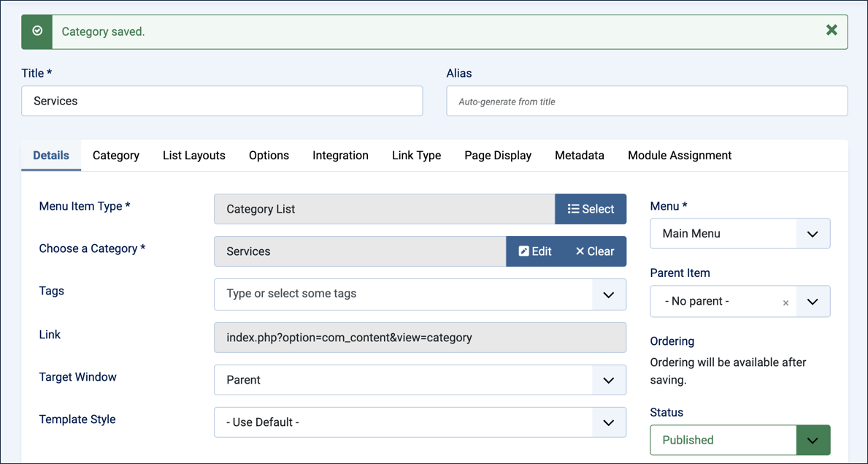The height and width of the screenshot is (464, 868).
Task: Open the List Layouts tab
Action: coord(193,155)
